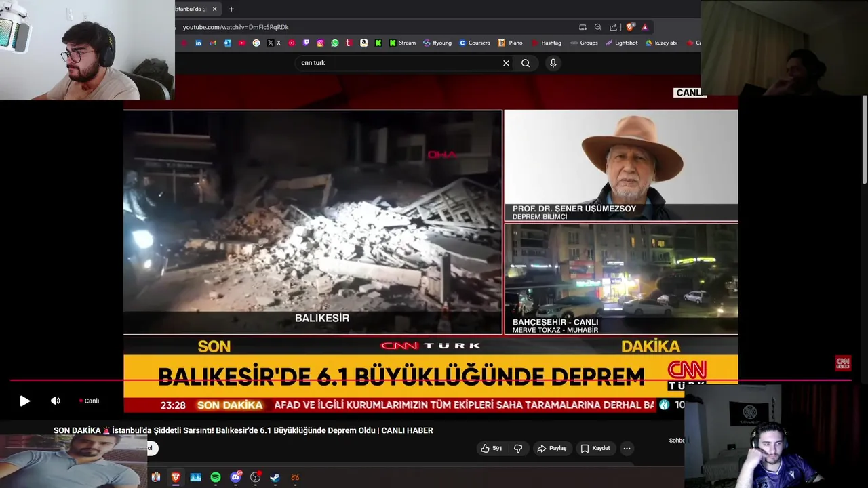Image resolution: width=868 pixels, height=488 pixels.
Task: Open the Coursera bookmark
Action: [x=475, y=43]
